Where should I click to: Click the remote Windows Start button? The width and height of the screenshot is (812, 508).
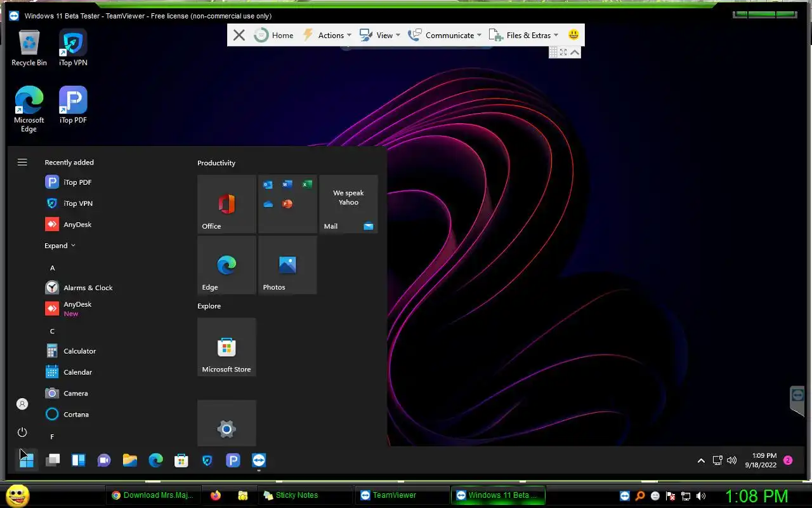tap(27, 460)
